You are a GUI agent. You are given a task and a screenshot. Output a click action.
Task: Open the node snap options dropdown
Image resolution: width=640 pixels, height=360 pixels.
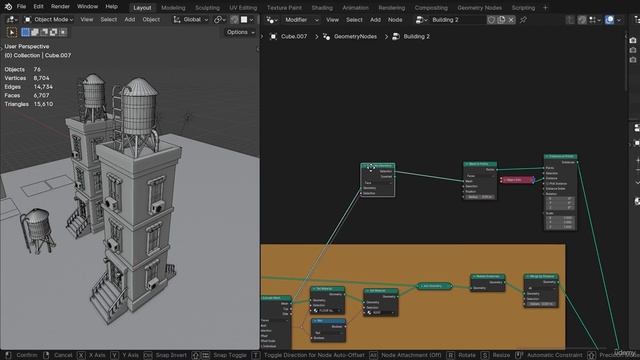point(595,20)
